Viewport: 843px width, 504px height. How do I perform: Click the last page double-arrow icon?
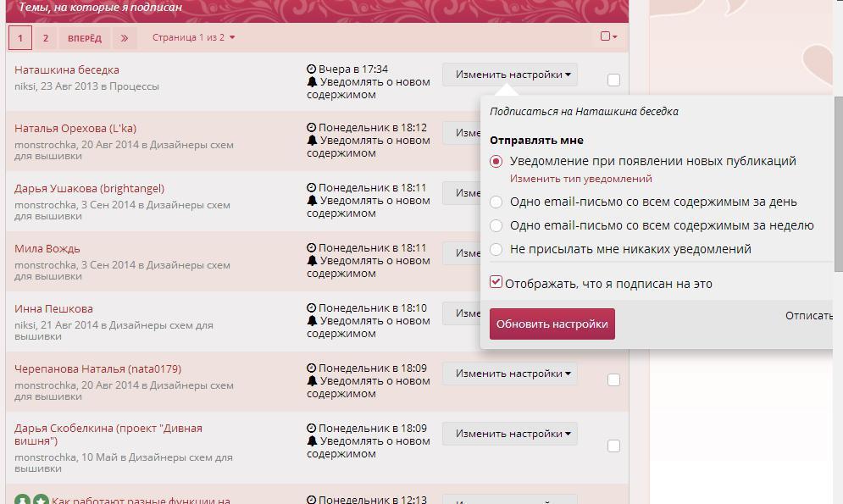pyautogui.click(x=125, y=38)
